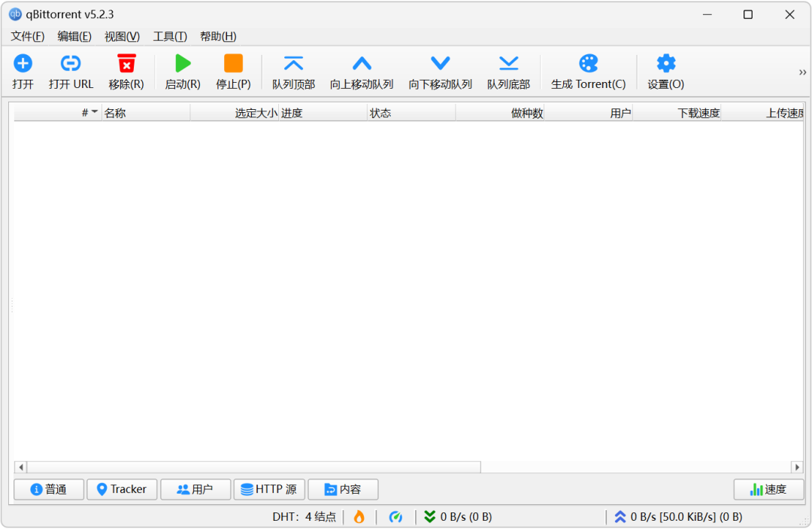
Task: Click the 打开 add torrent icon
Action: click(x=23, y=64)
